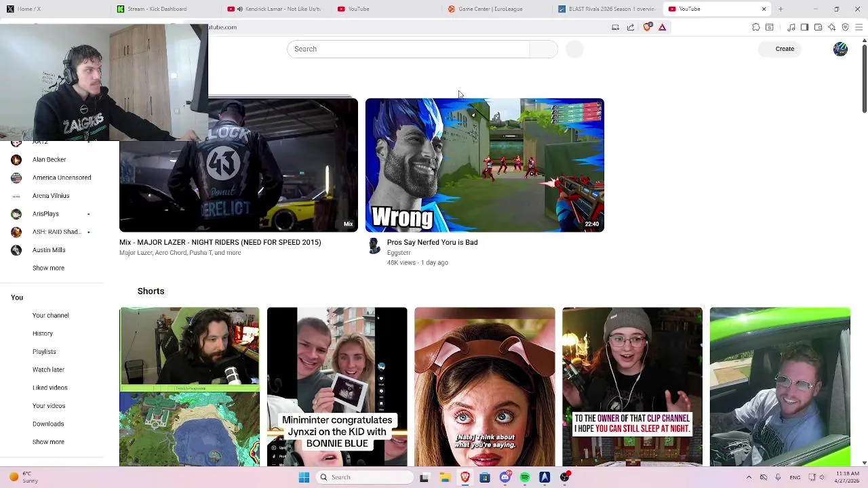Click the YouTube search input field

[408, 49]
